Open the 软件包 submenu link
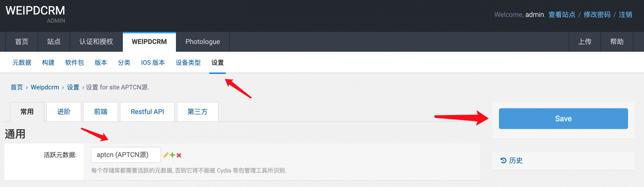The width and height of the screenshot is (644, 187). coord(74,62)
